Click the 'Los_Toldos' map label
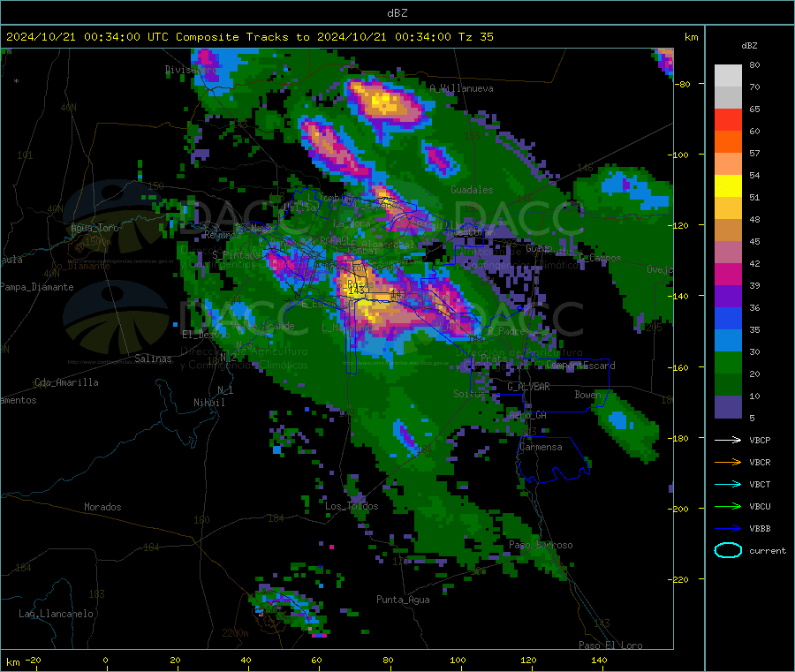The width and height of the screenshot is (795, 672). click(352, 506)
